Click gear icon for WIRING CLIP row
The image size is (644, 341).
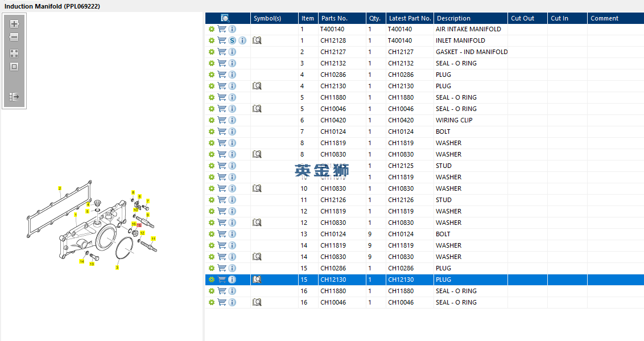pyautogui.click(x=212, y=120)
